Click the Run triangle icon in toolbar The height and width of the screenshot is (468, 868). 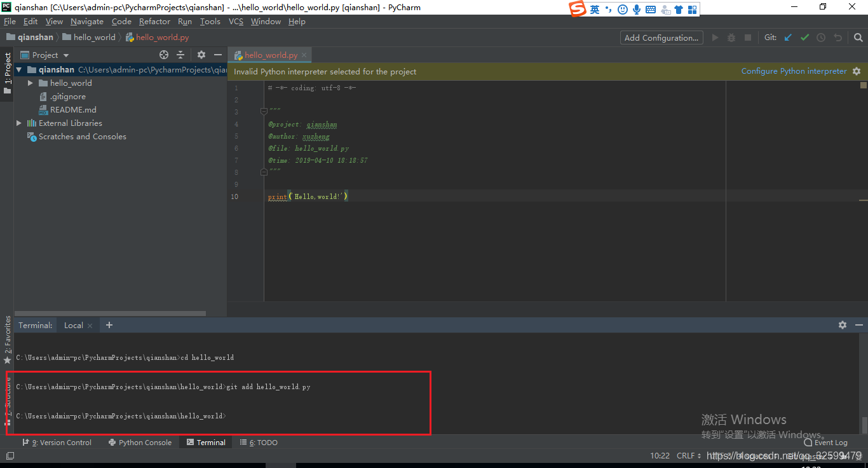pos(715,38)
